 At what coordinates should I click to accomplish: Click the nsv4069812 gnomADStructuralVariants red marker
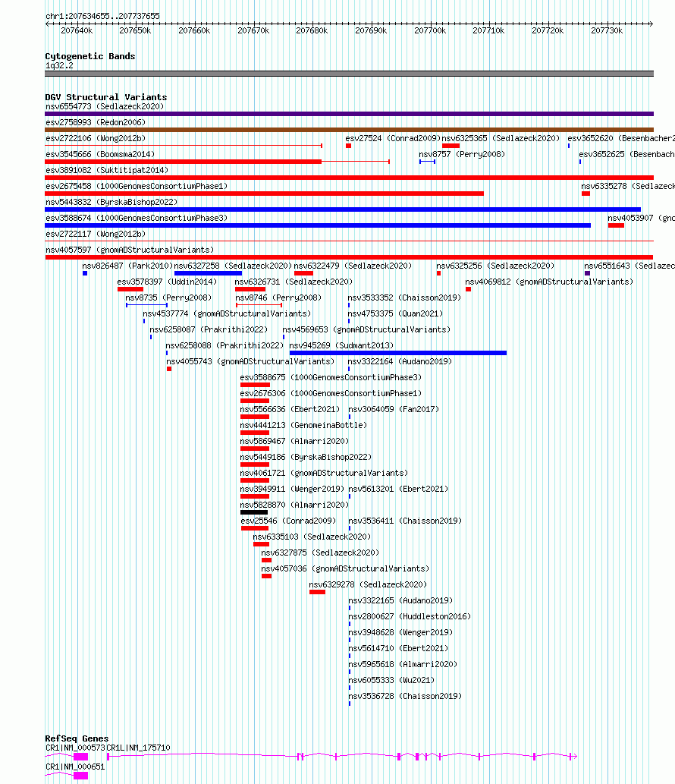tap(468, 289)
